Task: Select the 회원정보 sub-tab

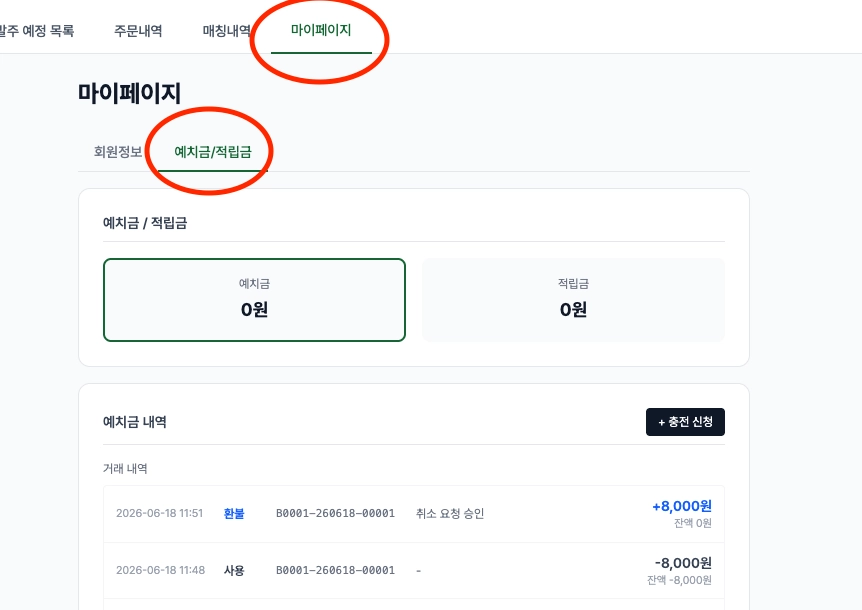Action: click(x=118, y=152)
